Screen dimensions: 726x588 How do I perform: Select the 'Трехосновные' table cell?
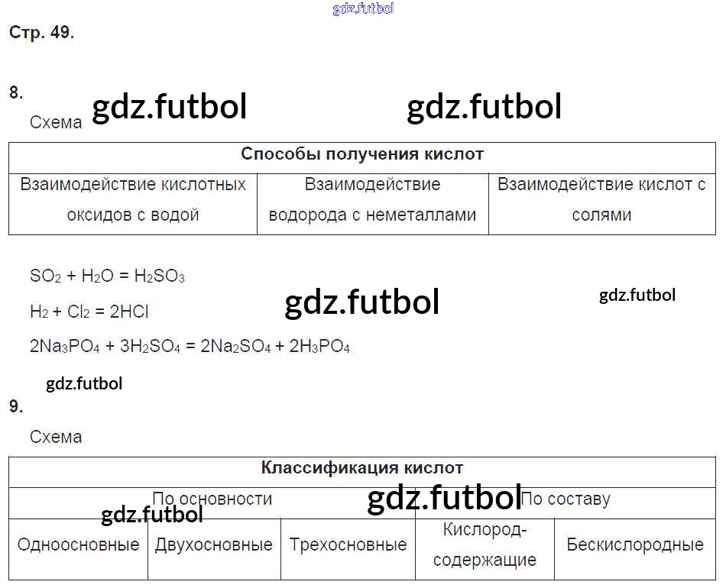[x=348, y=545]
